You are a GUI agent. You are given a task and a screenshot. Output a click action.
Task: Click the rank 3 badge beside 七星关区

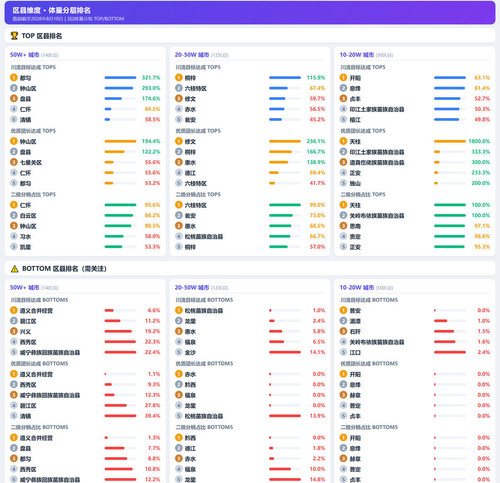point(14,162)
